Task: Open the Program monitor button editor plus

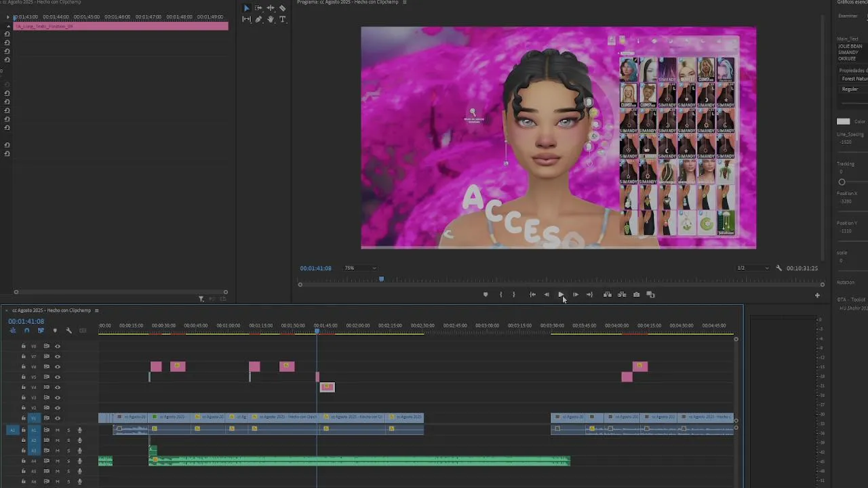Action: pyautogui.click(x=817, y=295)
